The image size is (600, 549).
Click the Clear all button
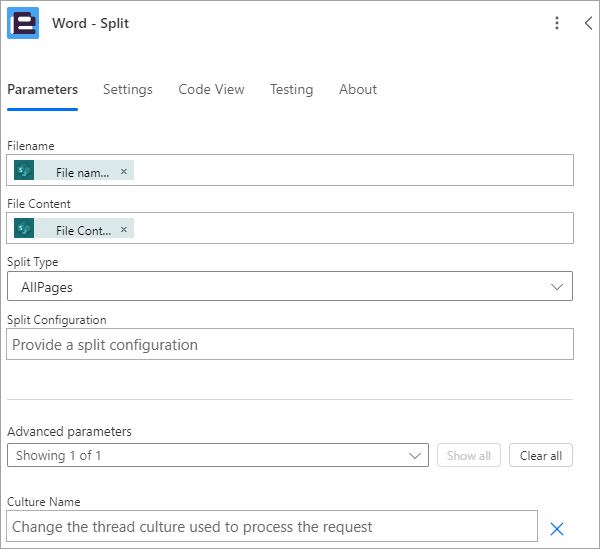tap(541, 455)
